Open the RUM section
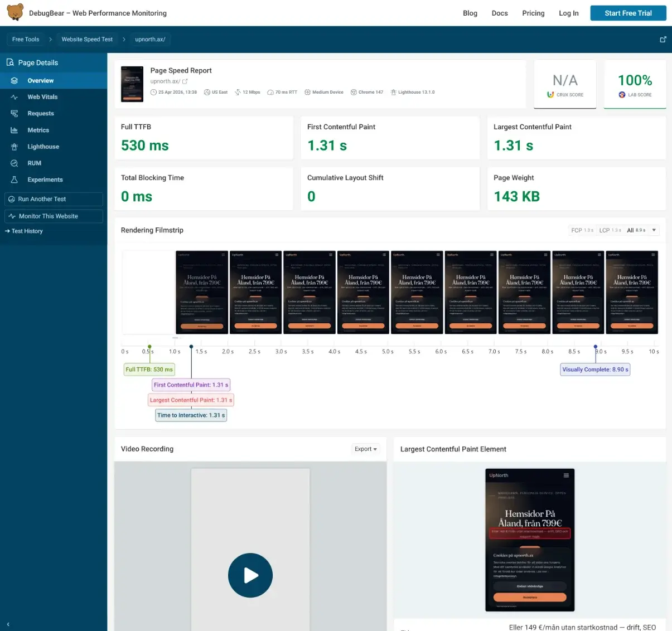Screen dimensions: 672x631 [54, 163]
